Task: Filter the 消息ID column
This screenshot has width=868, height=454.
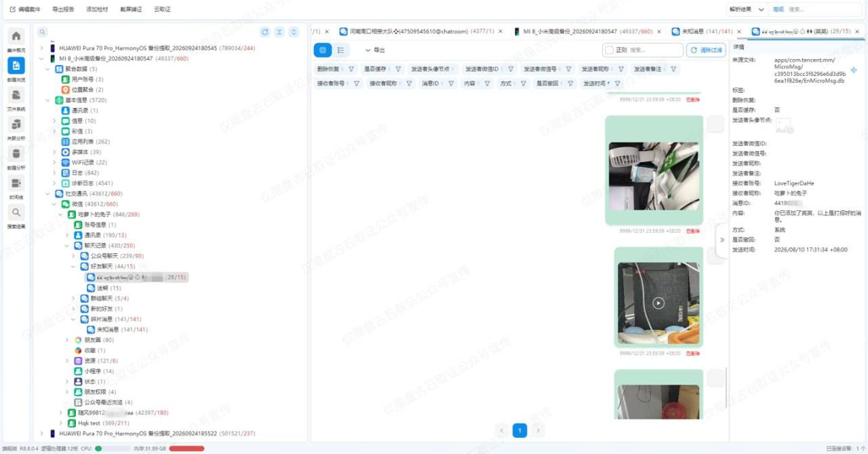Action: click(x=451, y=83)
